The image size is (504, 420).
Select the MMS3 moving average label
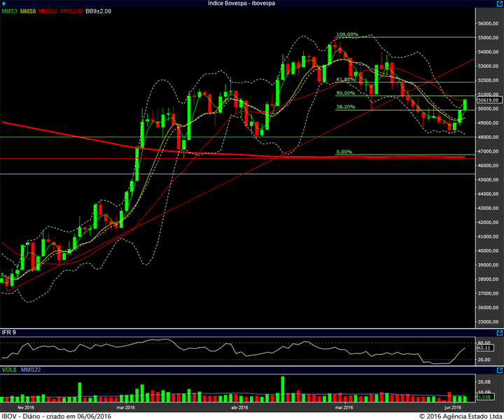pos(10,11)
